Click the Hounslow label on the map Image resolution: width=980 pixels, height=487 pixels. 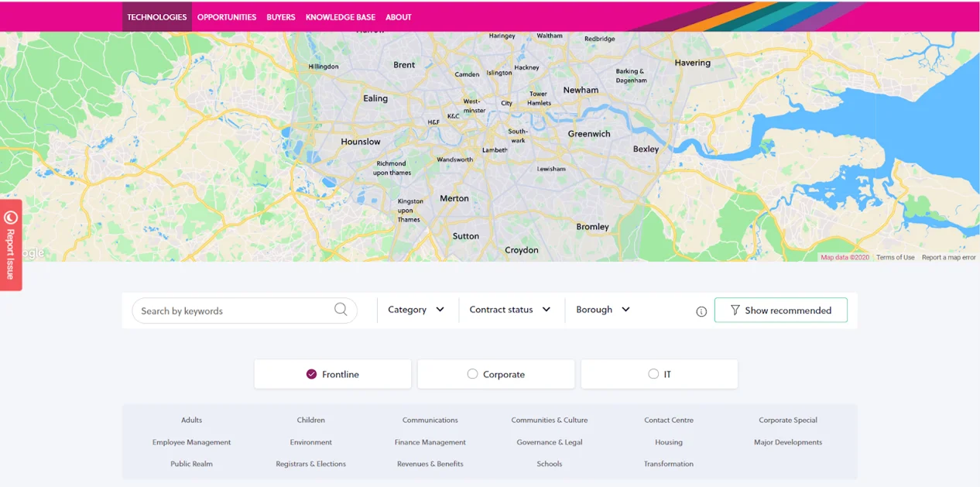tap(361, 142)
